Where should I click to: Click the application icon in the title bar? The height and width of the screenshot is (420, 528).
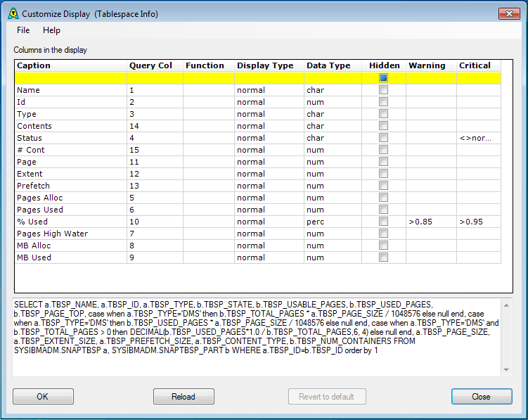(13, 14)
